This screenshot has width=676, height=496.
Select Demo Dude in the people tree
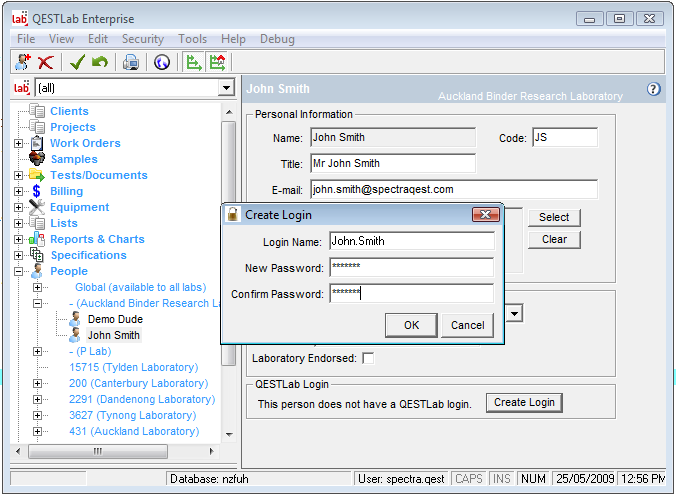coord(115,319)
